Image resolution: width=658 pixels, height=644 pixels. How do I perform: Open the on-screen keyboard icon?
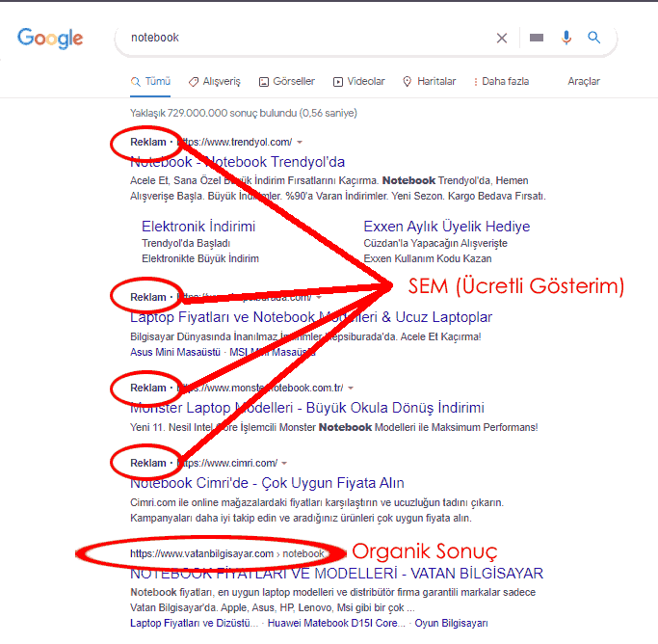tap(537, 38)
